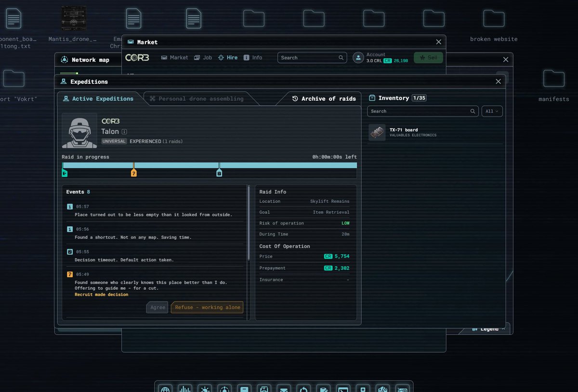Click the magnifier icon in Inventory search
578x392 pixels.
473,111
